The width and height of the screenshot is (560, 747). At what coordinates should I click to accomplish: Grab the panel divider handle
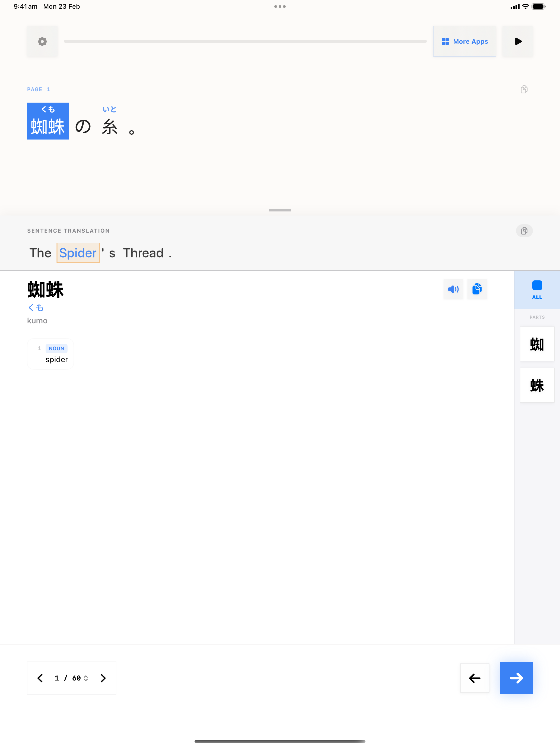tap(280, 210)
